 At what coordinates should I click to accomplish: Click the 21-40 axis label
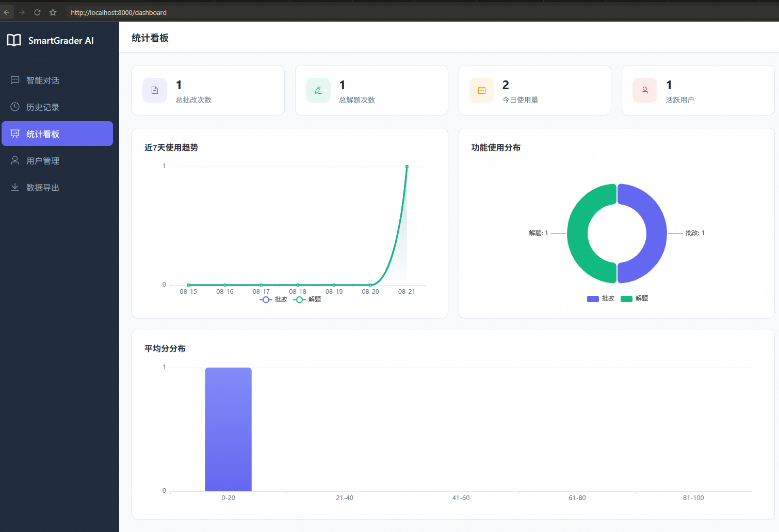[x=345, y=498]
